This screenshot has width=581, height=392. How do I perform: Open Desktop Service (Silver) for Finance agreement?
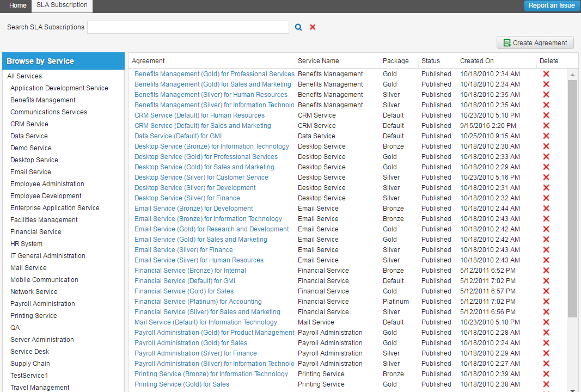[187, 198]
